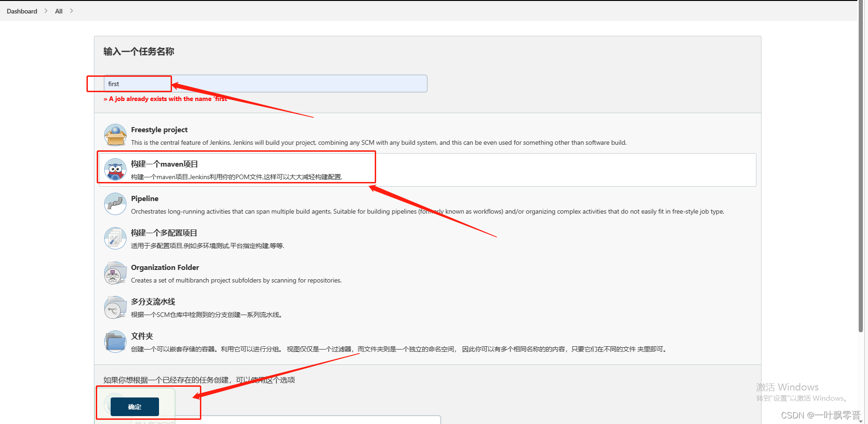868x424 pixels.
Task: Select 多分支流水线 title
Action: click(153, 302)
